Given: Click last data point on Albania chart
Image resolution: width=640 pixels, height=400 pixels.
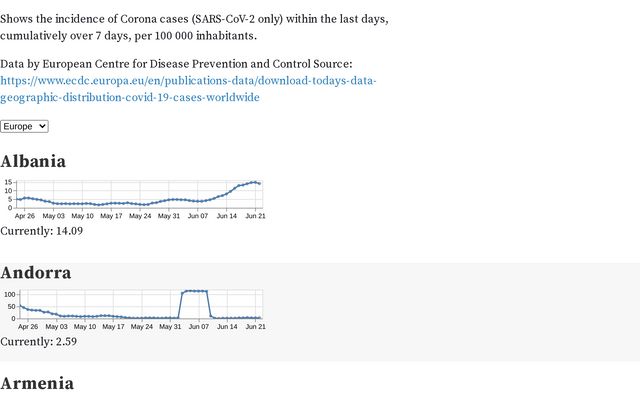Looking at the screenshot, I should [x=259, y=183].
